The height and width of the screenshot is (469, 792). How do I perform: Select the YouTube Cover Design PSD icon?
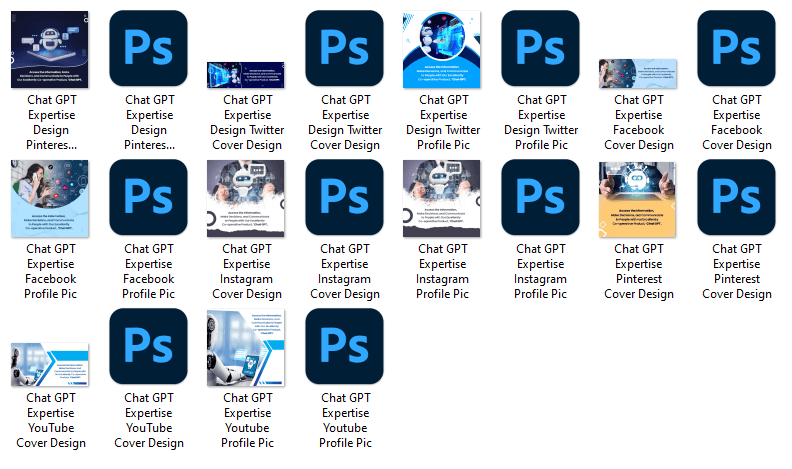click(x=148, y=347)
